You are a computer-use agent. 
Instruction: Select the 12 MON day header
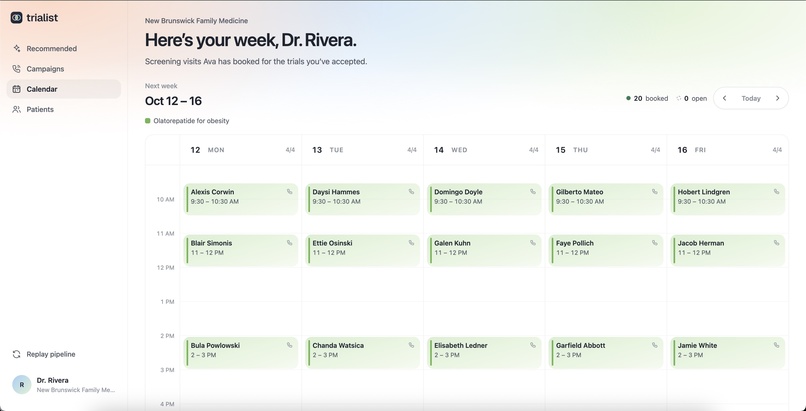pos(241,150)
